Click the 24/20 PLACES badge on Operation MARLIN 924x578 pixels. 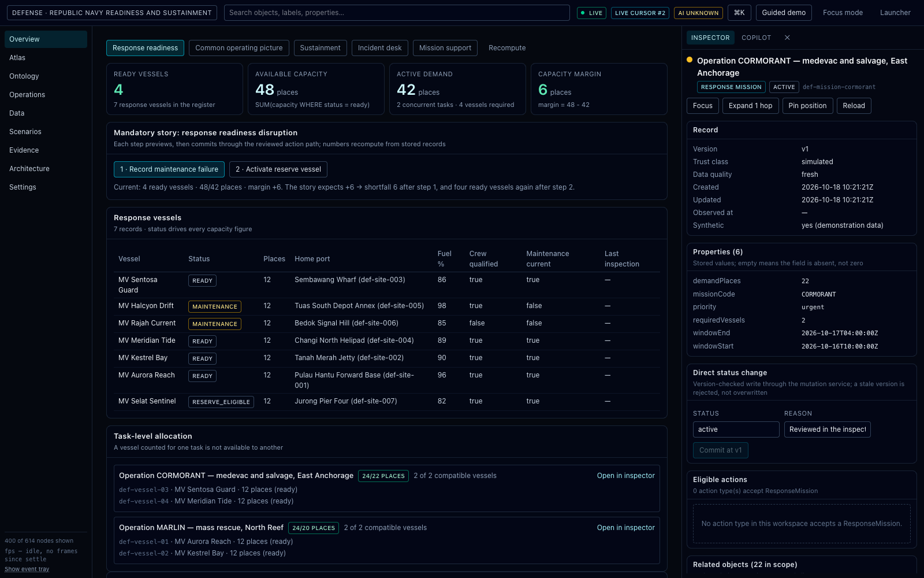tap(314, 528)
